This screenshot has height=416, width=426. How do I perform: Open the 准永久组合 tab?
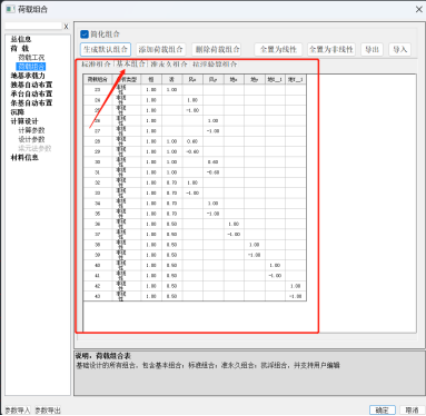[x=169, y=64]
